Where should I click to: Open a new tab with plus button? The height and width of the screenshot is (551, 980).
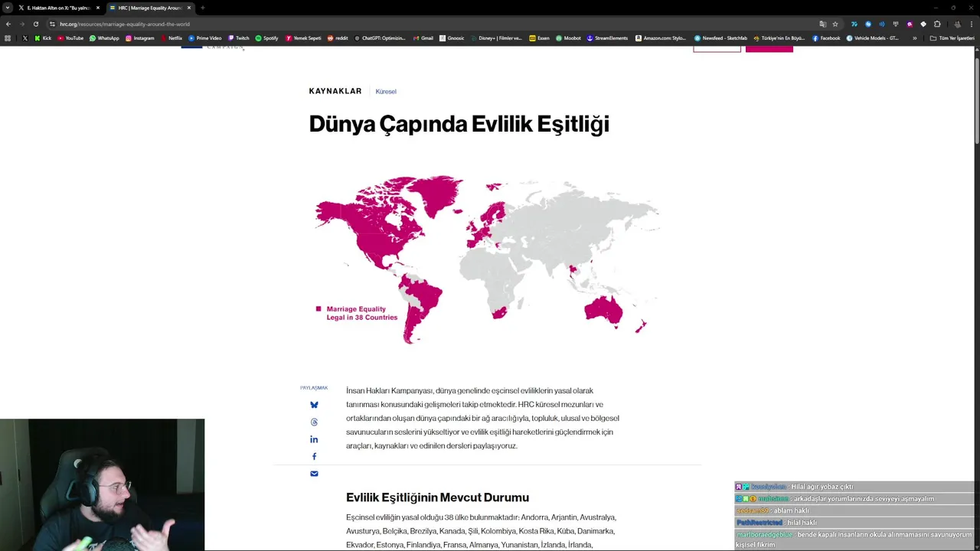tap(202, 8)
